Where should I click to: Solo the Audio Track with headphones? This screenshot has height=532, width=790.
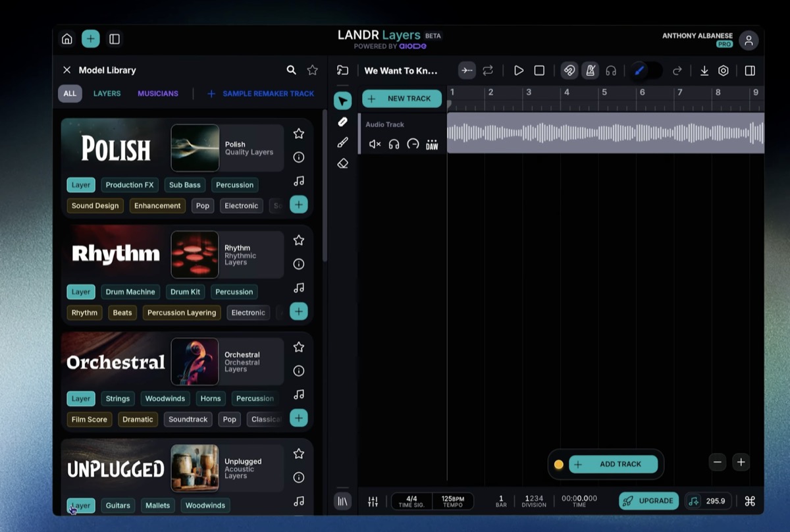(x=394, y=144)
